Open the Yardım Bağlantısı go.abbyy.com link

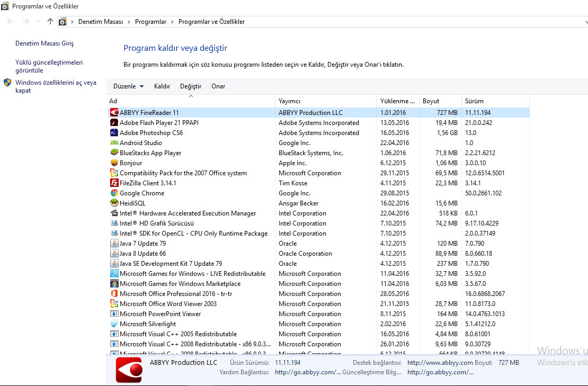click(x=308, y=373)
